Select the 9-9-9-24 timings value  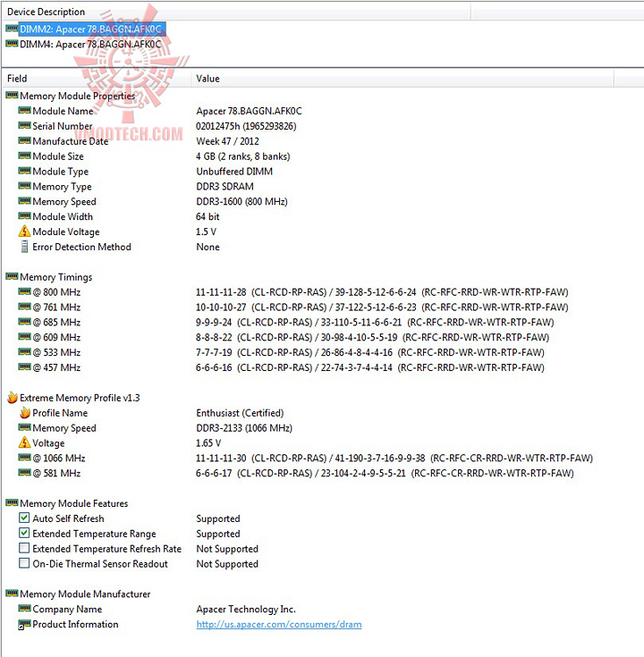point(375,322)
